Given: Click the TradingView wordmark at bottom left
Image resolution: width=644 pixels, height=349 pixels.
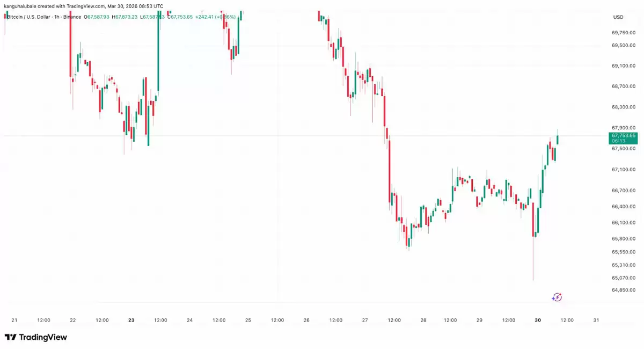Looking at the screenshot, I should (x=43, y=337).
